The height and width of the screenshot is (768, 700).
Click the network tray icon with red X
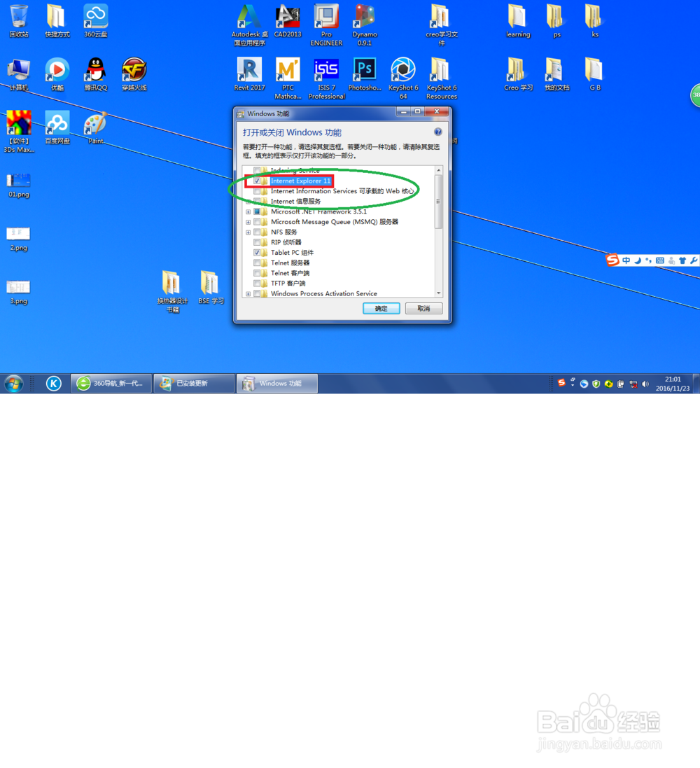tap(633, 384)
